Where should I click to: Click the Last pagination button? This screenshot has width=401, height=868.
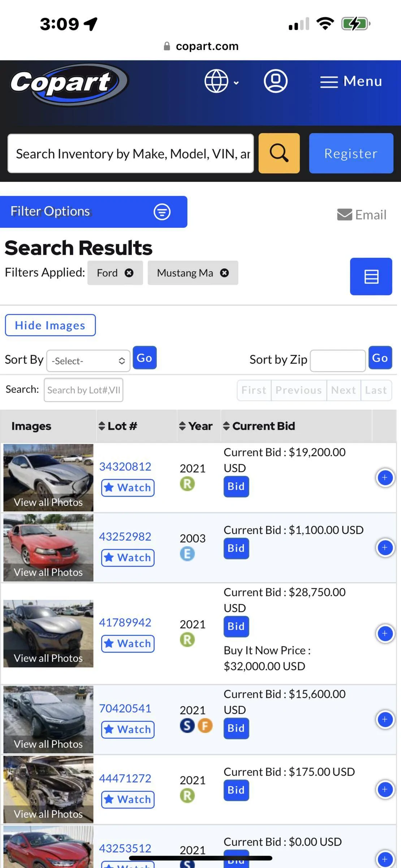tap(376, 390)
